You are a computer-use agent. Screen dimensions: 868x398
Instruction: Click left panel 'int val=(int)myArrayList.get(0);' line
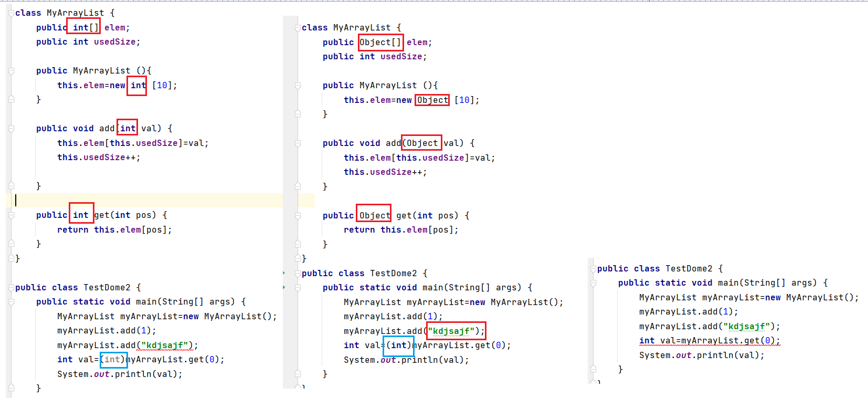(x=141, y=360)
